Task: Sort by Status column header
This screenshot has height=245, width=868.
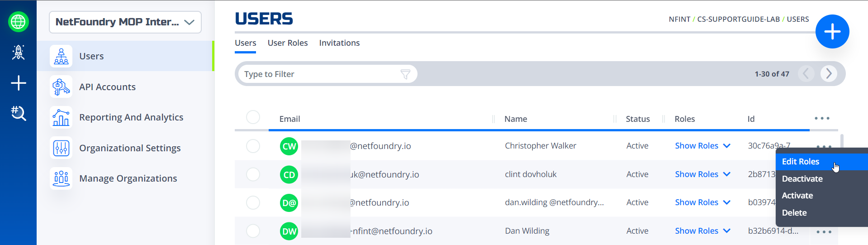Action: (638, 119)
